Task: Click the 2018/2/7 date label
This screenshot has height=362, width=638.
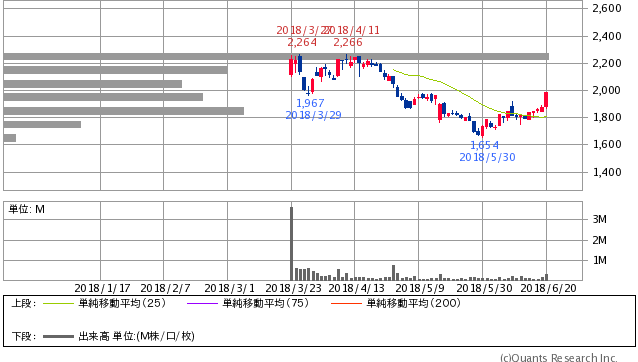Action: point(165,288)
